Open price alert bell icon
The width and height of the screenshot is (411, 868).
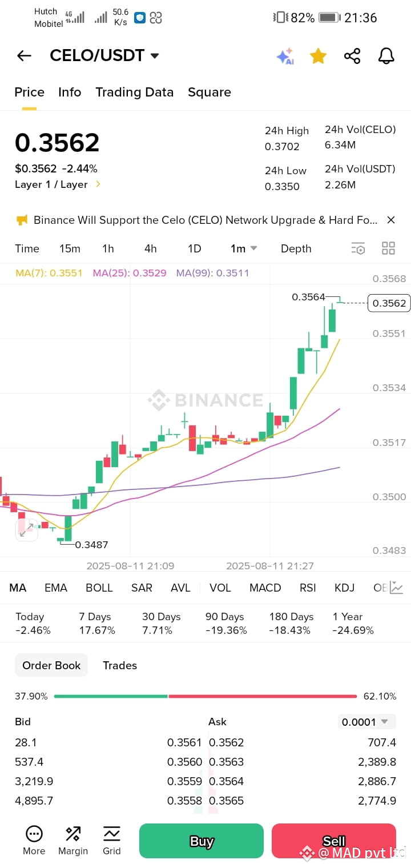pyautogui.click(x=386, y=56)
